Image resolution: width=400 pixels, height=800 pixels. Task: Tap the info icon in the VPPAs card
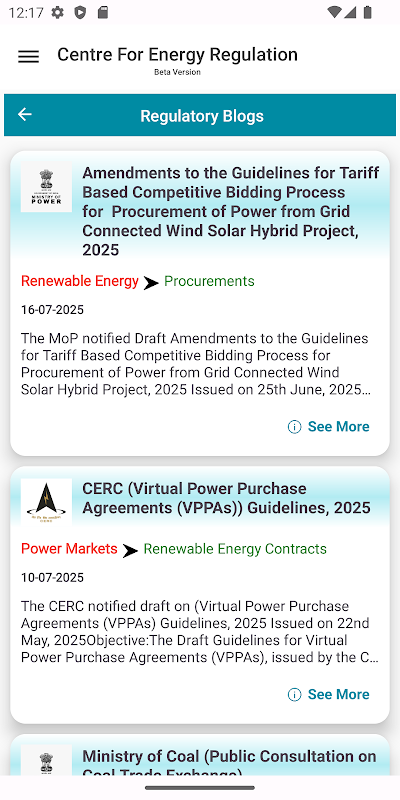[x=294, y=694]
